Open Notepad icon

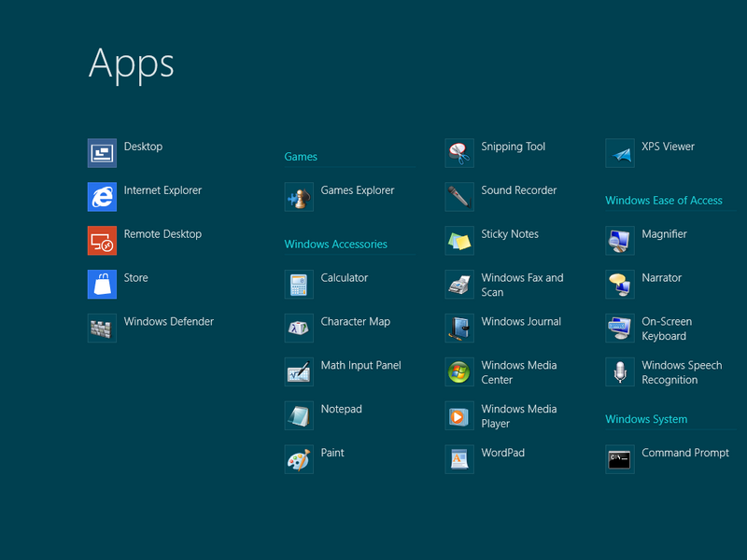(x=299, y=416)
